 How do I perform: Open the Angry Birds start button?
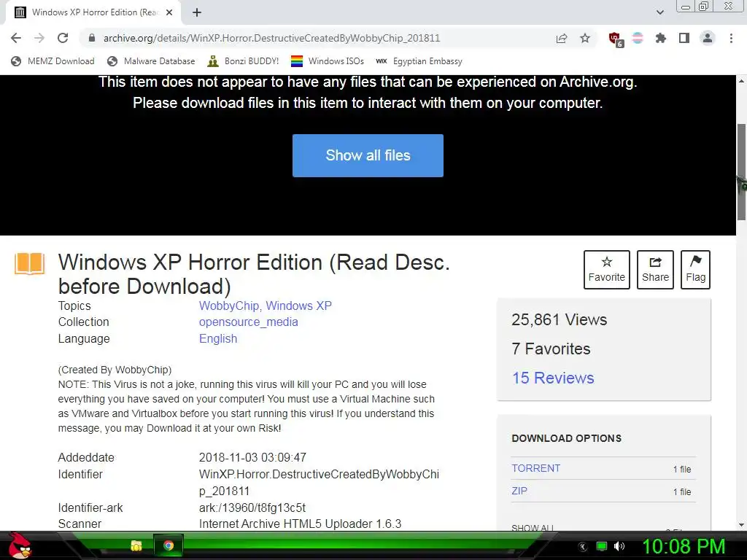(19, 545)
